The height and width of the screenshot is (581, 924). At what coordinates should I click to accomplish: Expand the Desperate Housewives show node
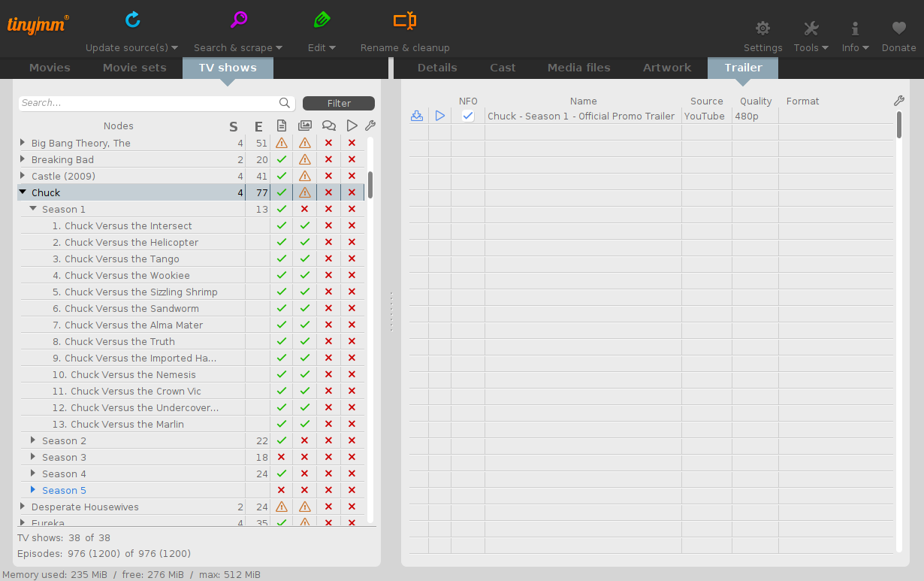click(x=23, y=507)
